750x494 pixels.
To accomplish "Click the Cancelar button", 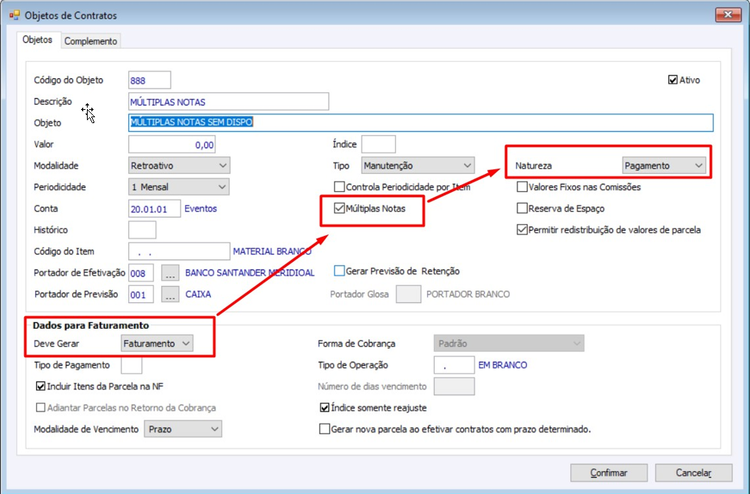I will (x=694, y=472).
